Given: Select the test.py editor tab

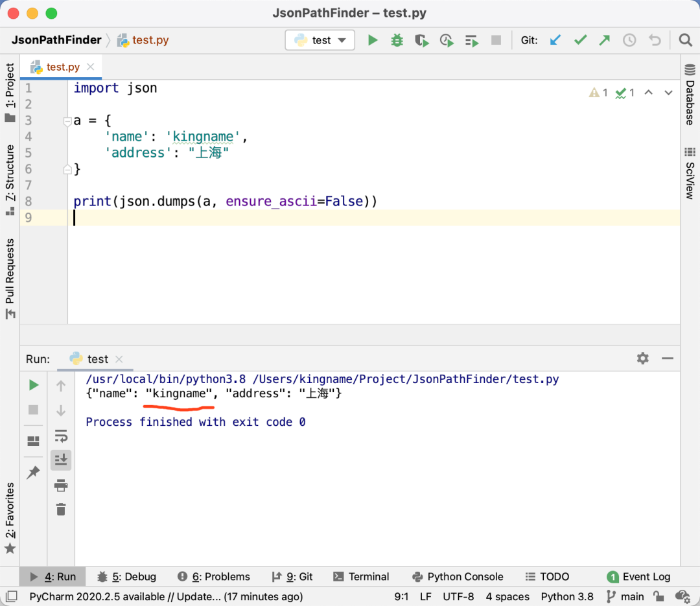Looking at the screenshot, I should [x=62, y=67].
